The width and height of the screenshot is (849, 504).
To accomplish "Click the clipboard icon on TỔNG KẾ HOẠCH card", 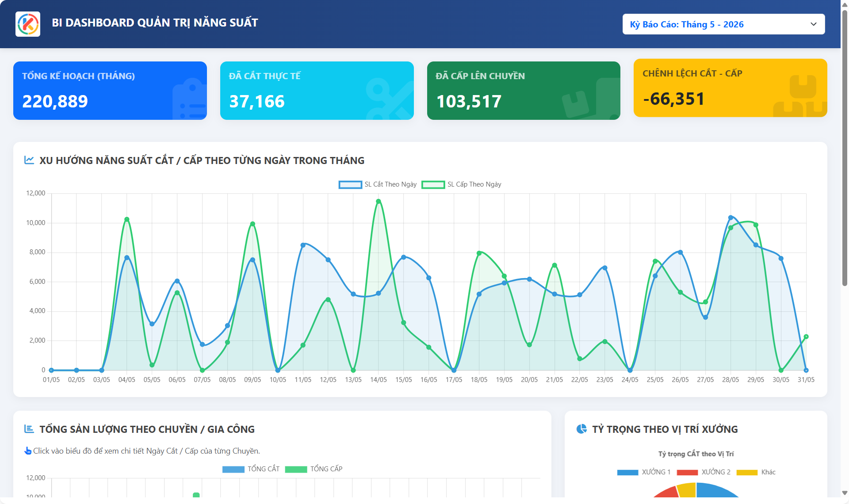I will click(x=189, y=99).
